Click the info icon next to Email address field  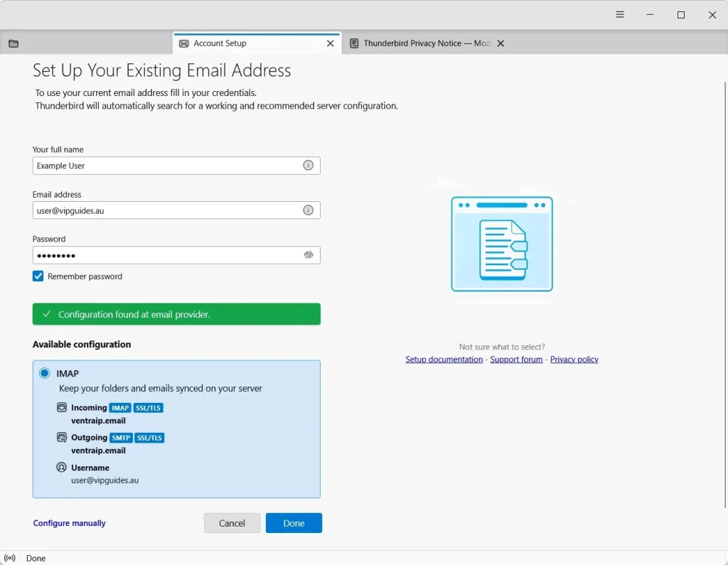pyautogui.click(x=308, y=210)
